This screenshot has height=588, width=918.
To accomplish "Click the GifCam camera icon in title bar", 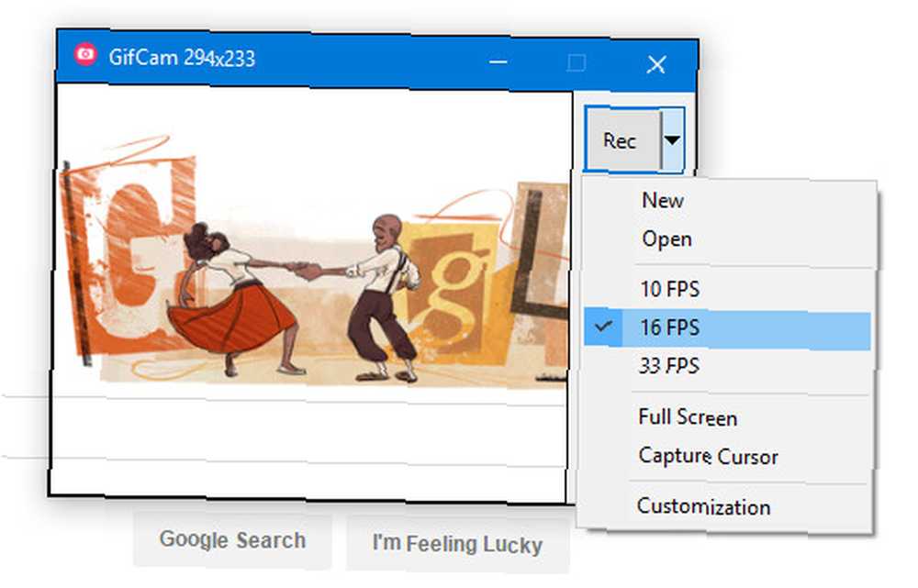I will 85,54.
